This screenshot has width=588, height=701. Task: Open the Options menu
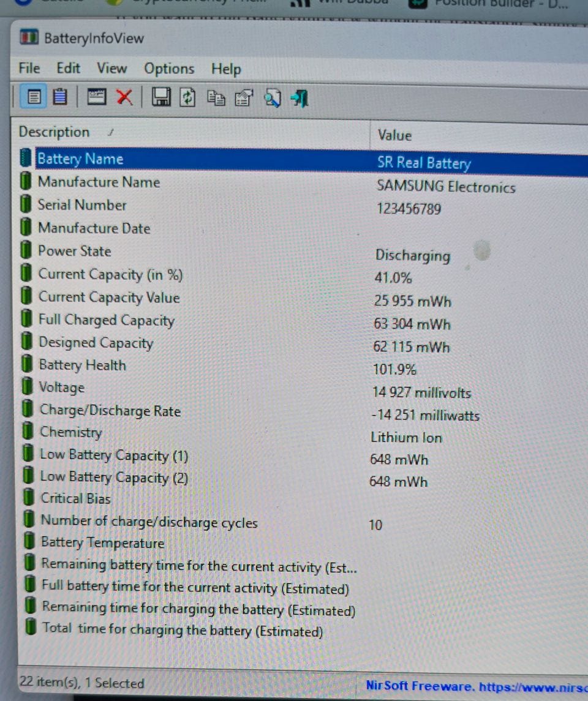(x=169, y=69)
